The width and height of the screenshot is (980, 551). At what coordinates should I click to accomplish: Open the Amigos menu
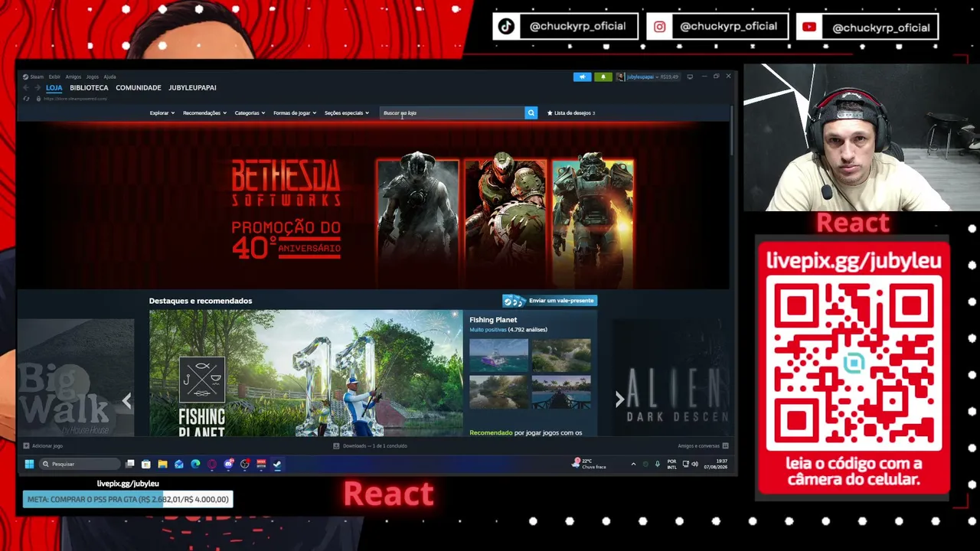(73, 77)
